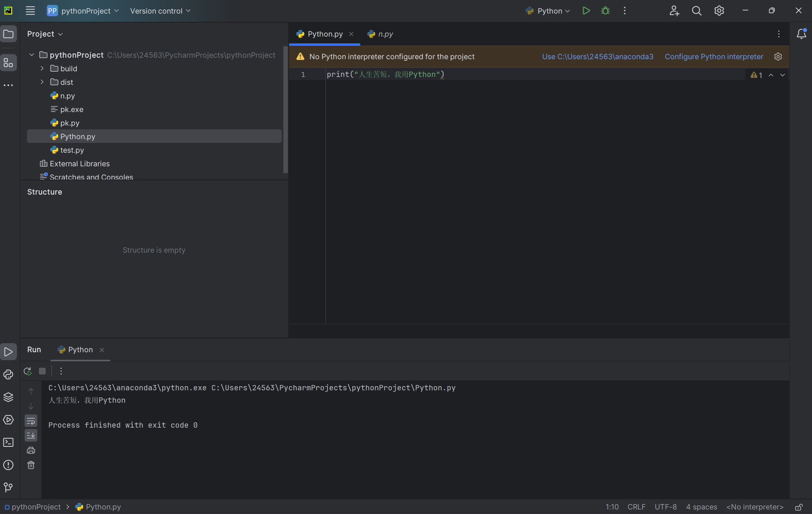This screenshot has width=812, height=514.
Task: Toggle soft-wrap in the run console
Action: tap(31, 421)
